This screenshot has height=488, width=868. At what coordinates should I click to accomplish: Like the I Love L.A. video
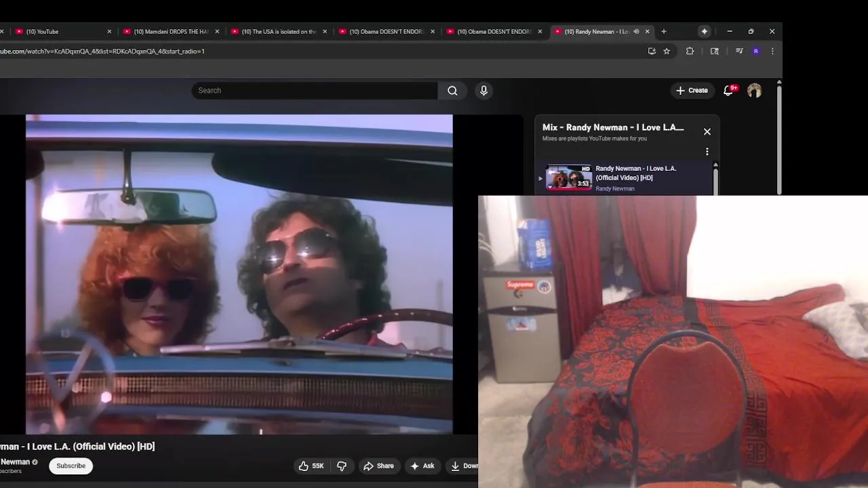[x=311, y=466]
